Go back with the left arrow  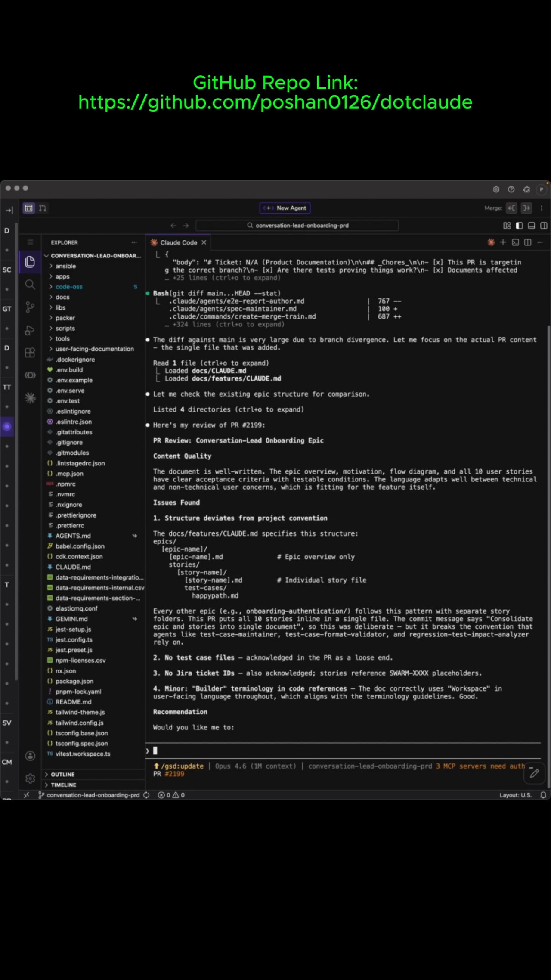(x=173, y=226)
